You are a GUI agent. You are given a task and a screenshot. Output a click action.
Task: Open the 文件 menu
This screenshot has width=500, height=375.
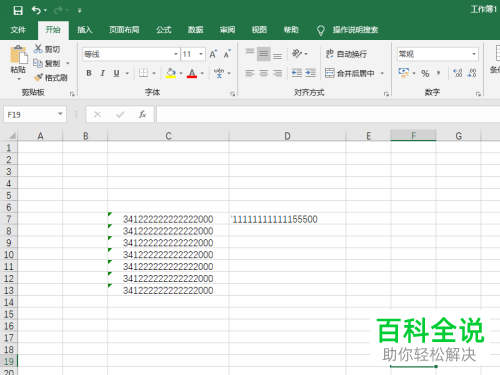(x=18, y=30)
